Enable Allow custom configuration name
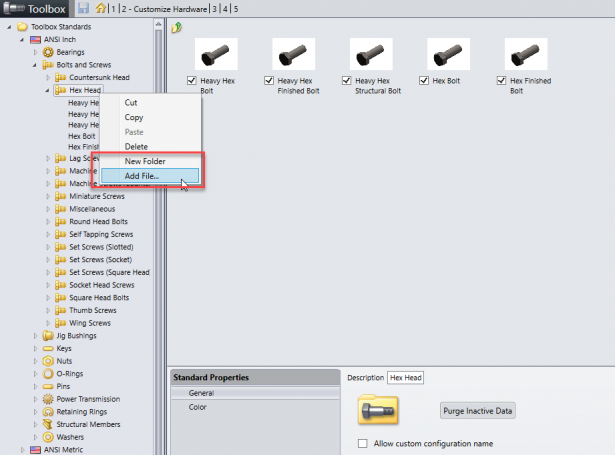This screenshot has width=615, height=455. click(363, 444)
